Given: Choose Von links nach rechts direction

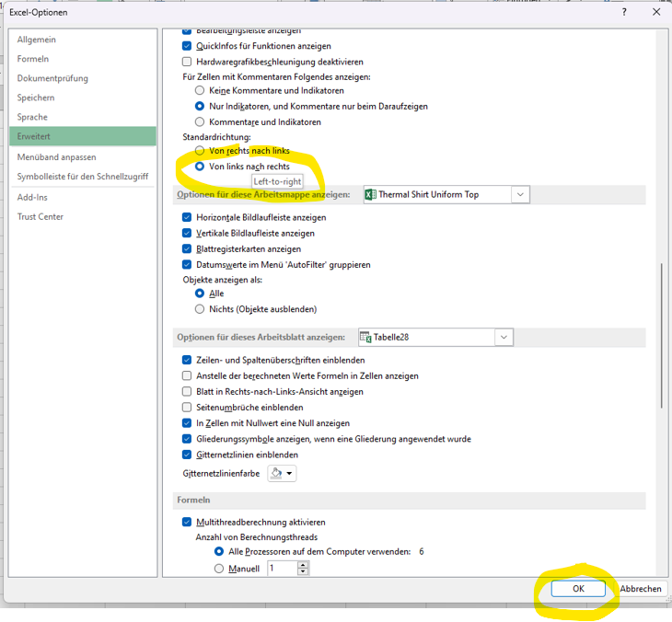Looking at the screenshot, I should coord(200,167).
